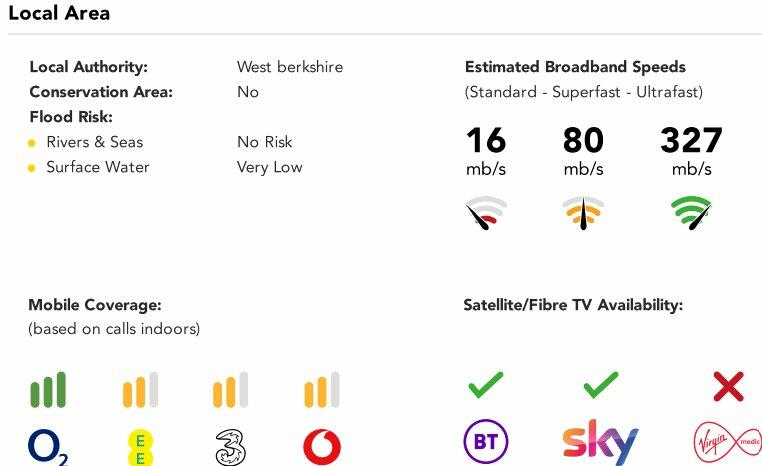Image resolution: width=762 pixels, height=466 pixels.
Task: Click the orange signal bars above Vodafone
Action: [x=321, y=390]
